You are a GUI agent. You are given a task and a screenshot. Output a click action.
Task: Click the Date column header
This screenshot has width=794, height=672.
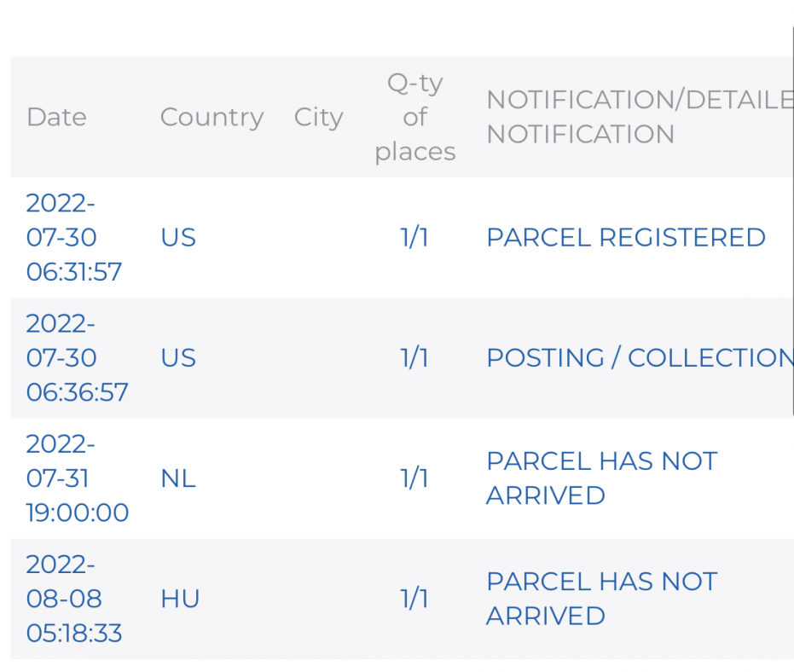(56, 117)
